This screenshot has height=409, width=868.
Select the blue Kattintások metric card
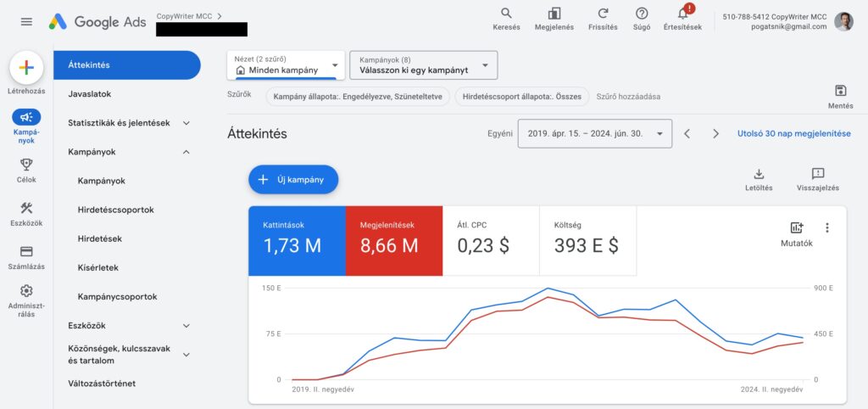click(297, 241)
